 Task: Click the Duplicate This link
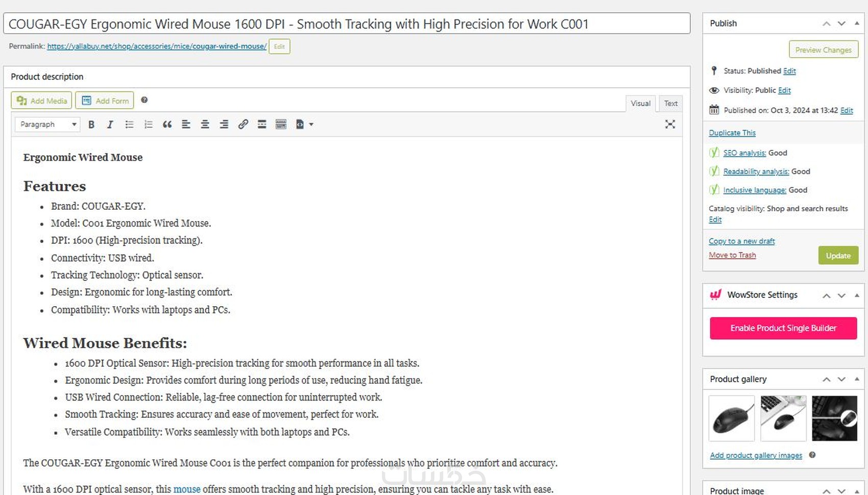(x=732, y=133)
